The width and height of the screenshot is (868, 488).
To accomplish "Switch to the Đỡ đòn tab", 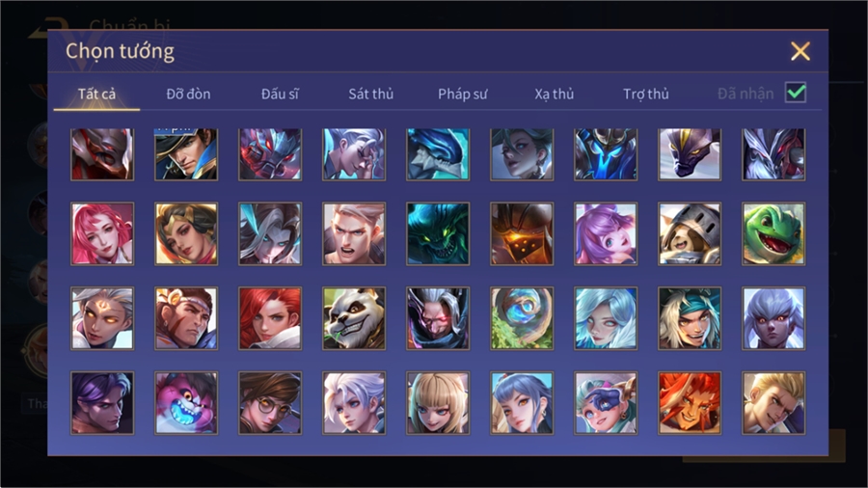I will 188,95.
